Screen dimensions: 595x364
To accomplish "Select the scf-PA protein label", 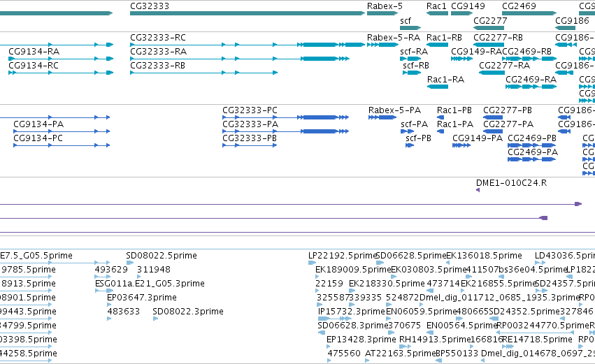I will (414, 124).
